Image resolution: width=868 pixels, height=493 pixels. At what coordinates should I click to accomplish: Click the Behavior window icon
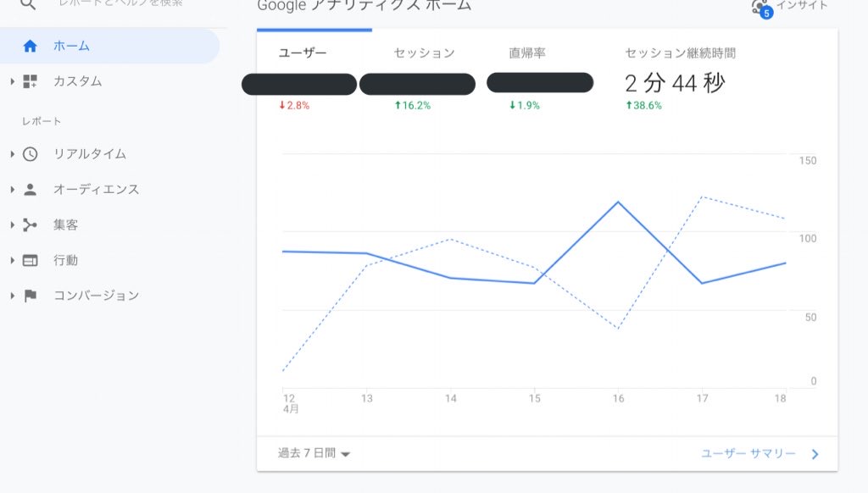30,260
